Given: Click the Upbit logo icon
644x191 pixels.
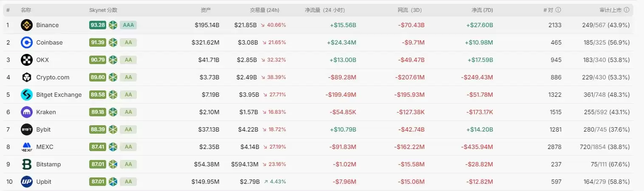Looking at the screenshot, I should coord(27,182).
